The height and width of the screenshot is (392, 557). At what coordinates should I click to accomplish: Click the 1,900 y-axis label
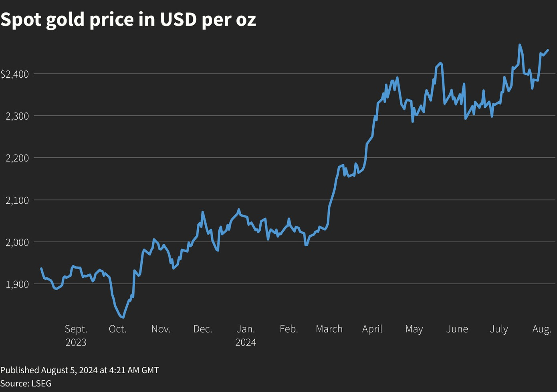[17, 284]
